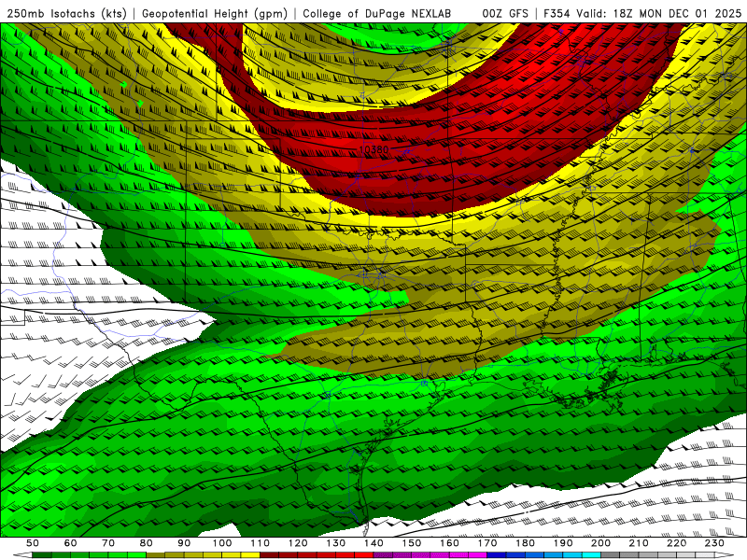
Task: Click the 180 value on the color scale
Action: click(x=526, y=543)
